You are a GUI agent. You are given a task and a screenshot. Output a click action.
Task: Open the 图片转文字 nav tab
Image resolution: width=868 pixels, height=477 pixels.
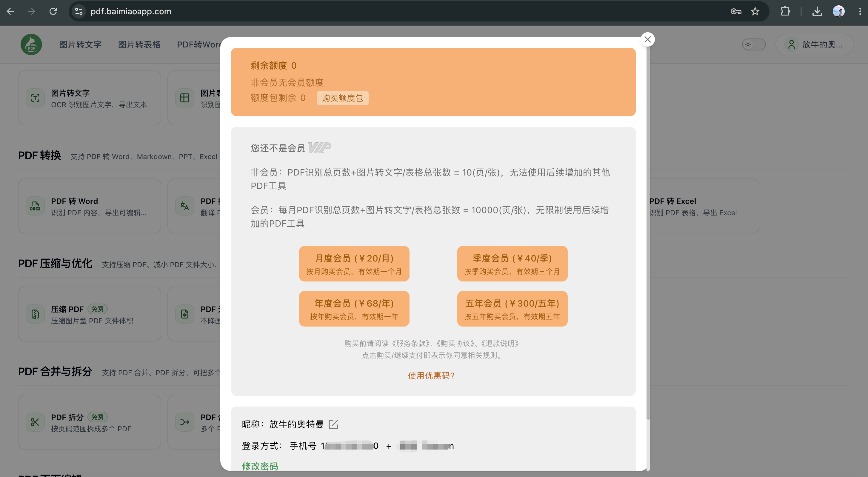pyautogui.click(x=80, y=44)
